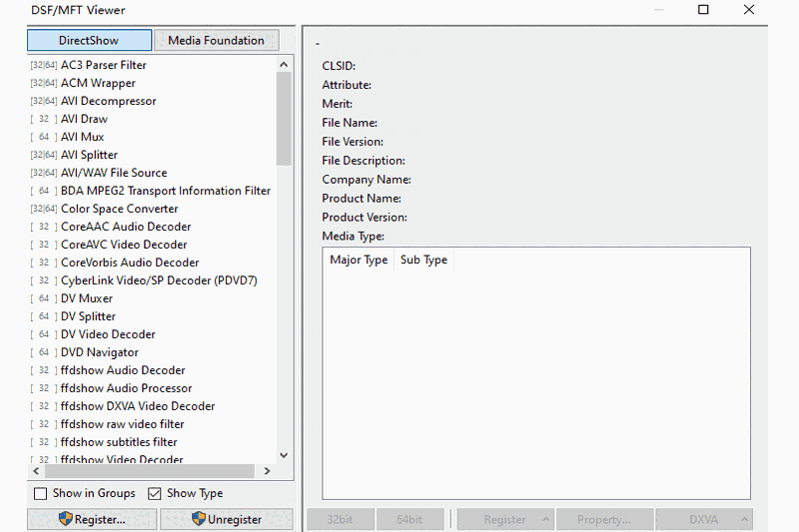Select the DVD Navigator filter
Screen dimensions: 799x532
point(99,352)
